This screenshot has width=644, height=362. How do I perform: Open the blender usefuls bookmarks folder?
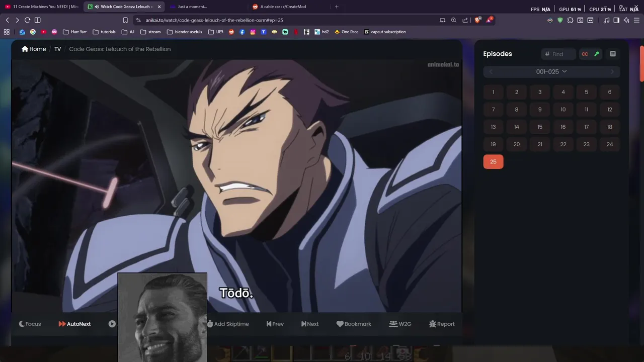click(x=184, y=32)
